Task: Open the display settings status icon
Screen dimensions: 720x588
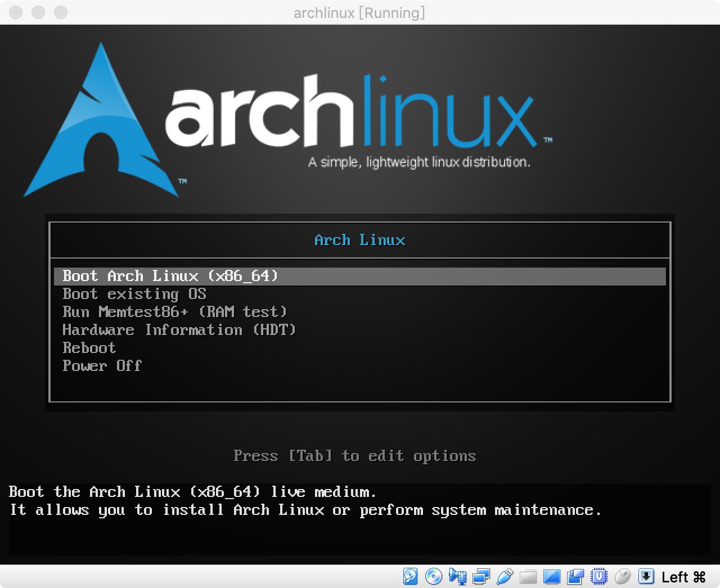Action: 552,576
